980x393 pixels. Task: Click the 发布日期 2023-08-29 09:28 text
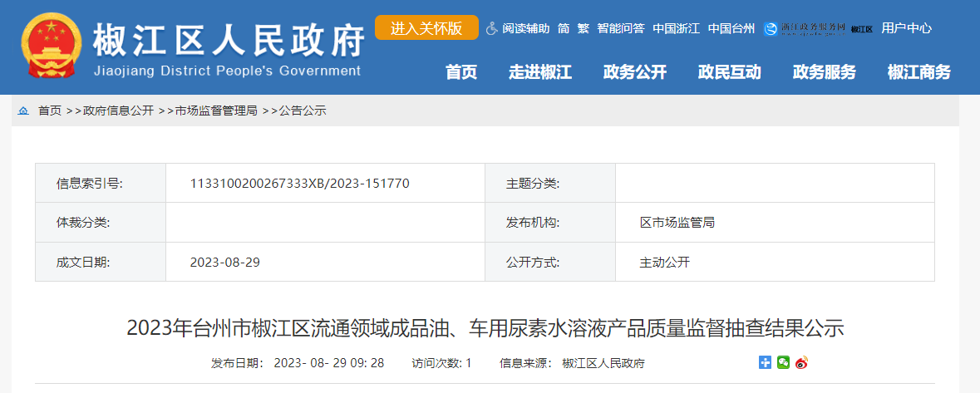coord(298,363)
